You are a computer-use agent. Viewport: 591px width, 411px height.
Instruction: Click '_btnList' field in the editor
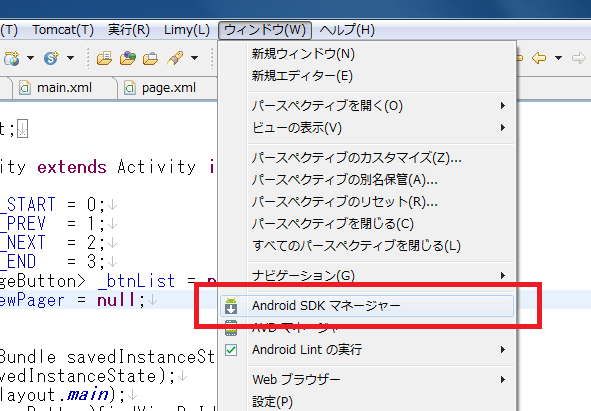[x=136, y=281]
